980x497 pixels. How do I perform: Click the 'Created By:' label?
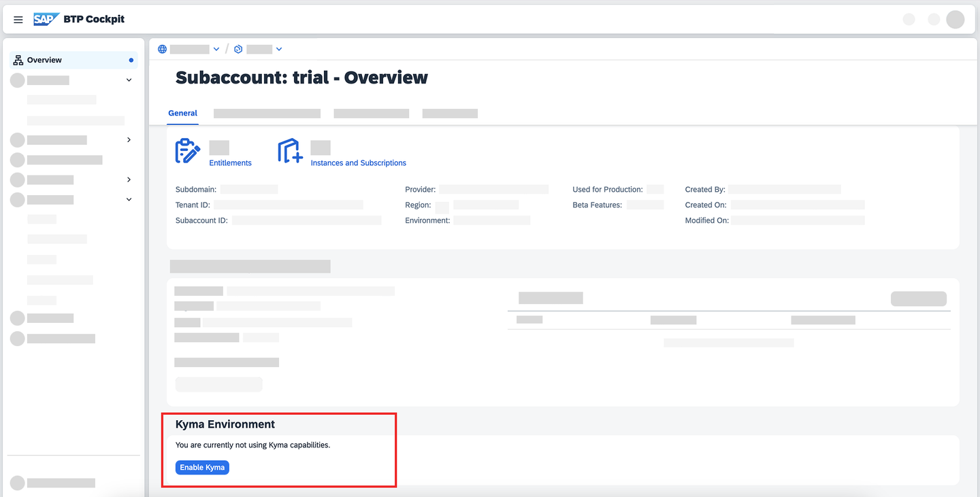pyautogui.click(x=705, y=190)
